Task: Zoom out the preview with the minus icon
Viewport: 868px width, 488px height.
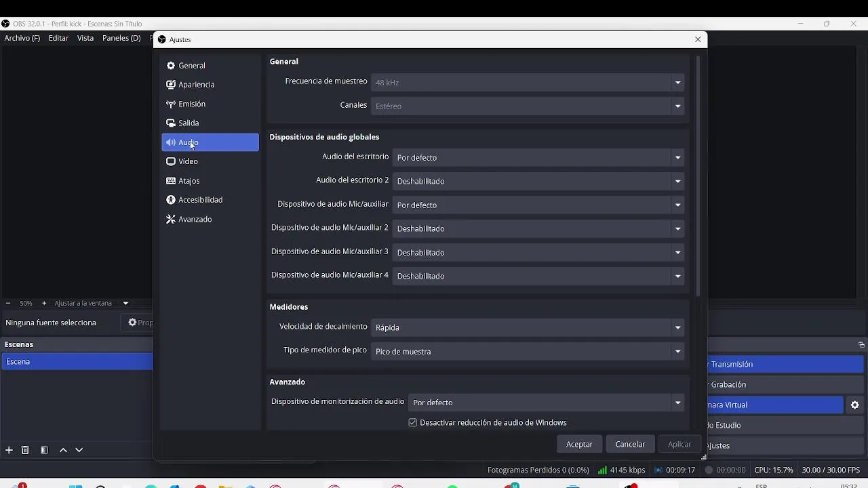Action: point(8,304)
